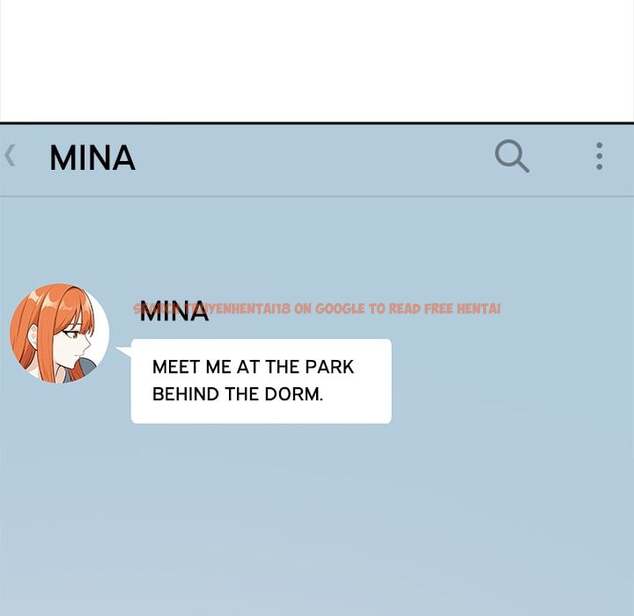The height and width of the screenshot is (616, 634).
Task: Expand the vertical dots overflow menu
Action: [x=599, y=156]
